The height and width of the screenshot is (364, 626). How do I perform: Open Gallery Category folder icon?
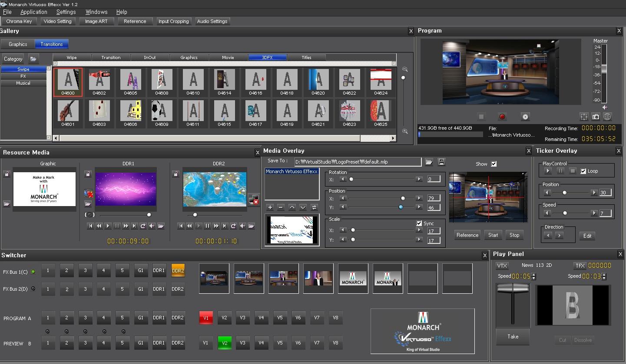pyautogui.click(x=33, y=59)
